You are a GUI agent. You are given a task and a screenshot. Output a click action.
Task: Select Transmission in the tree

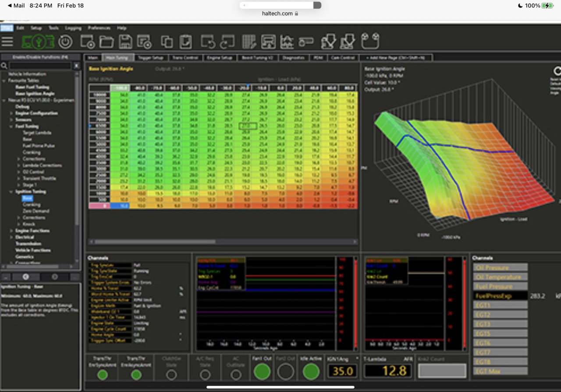[28, 244]
